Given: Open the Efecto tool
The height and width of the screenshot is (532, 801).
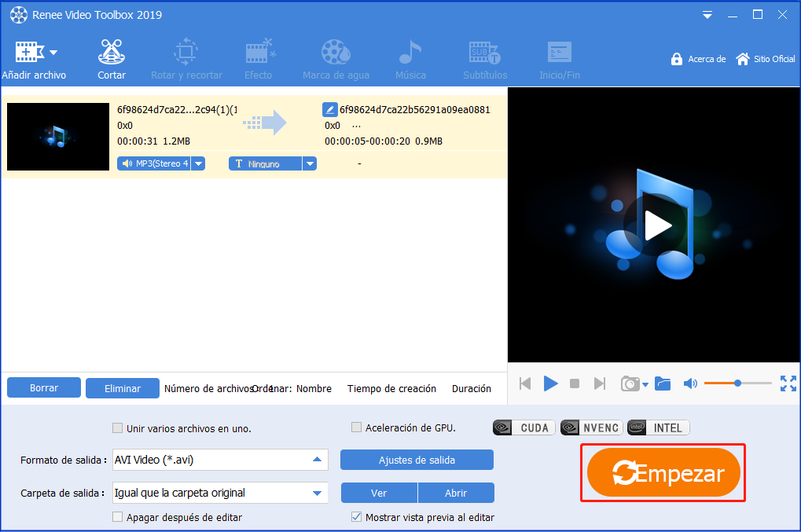Looking at the screenshot, I should (x=259, y=61).
